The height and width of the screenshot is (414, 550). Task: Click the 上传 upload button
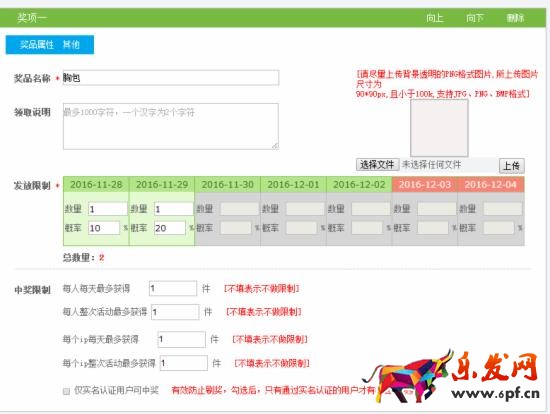pyautogui.click(x=512, y=166)
